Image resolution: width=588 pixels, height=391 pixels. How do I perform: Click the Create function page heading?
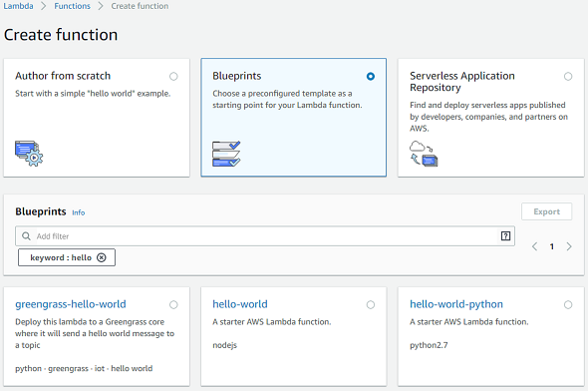coord(61,35)
